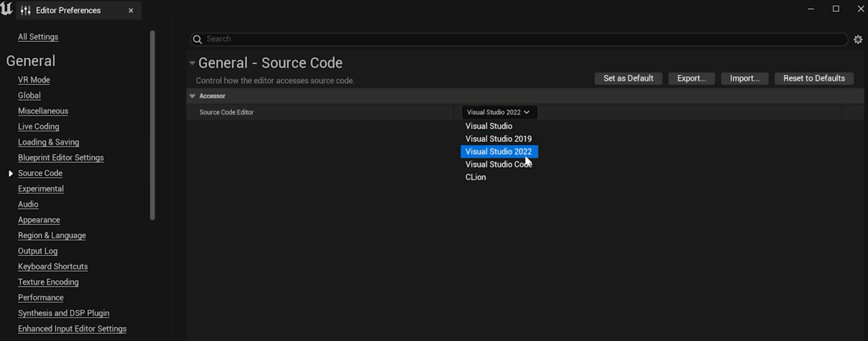868x341 pixels.
Task: Collapse the Accessor category
Action: 192,96
